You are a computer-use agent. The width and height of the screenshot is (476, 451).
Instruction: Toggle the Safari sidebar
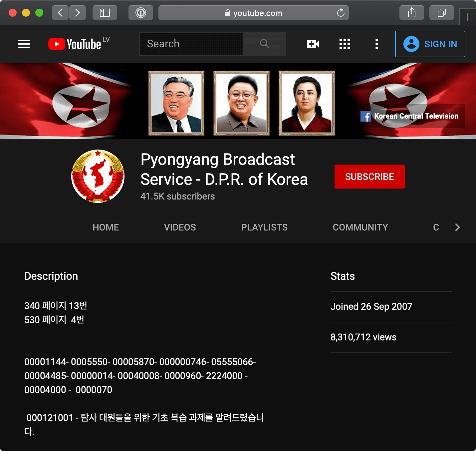click(105, 13)
